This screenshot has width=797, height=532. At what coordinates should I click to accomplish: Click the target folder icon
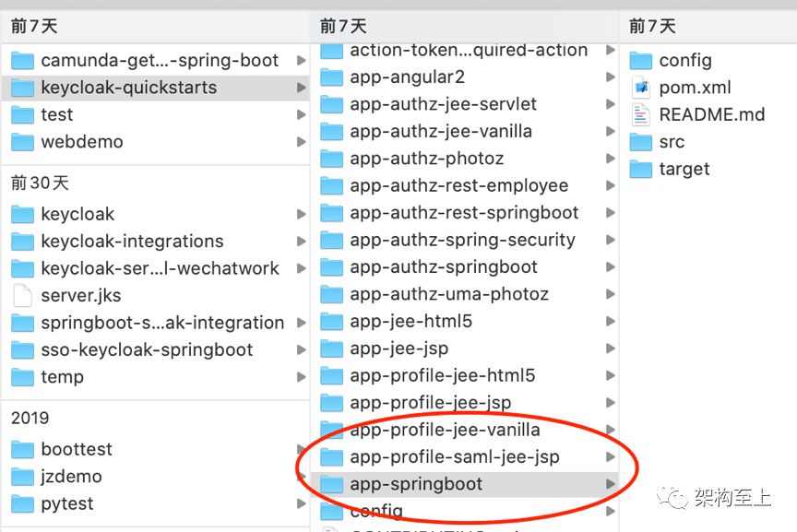click(640, 169)
